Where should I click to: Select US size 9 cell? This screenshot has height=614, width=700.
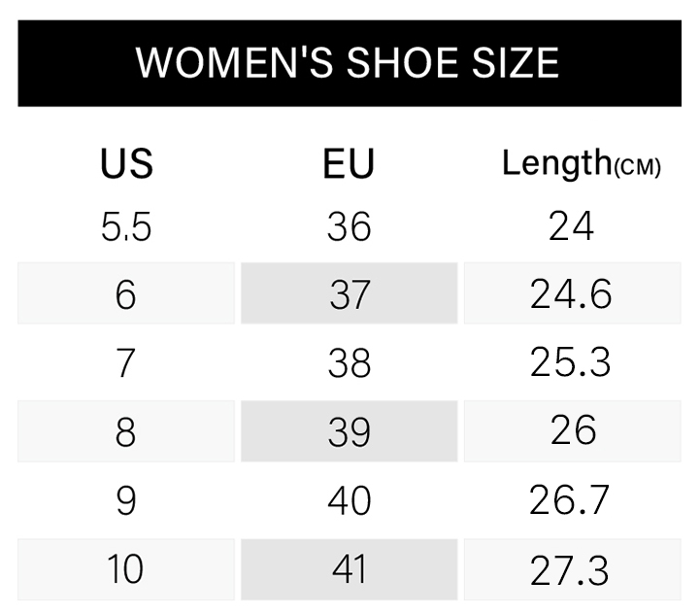coord(126,500)
